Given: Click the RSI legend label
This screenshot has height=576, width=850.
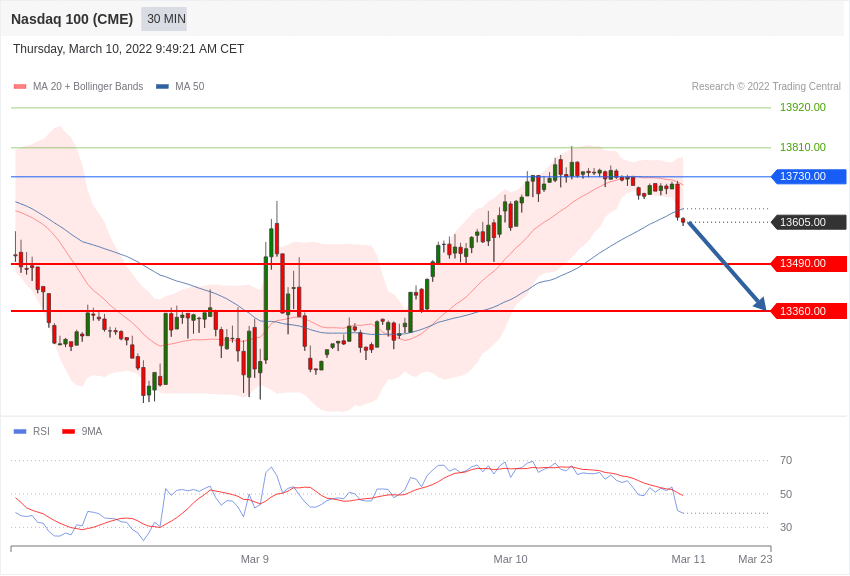Looking at the screenshot, I should pyautogui.click(x=41, y=431).
